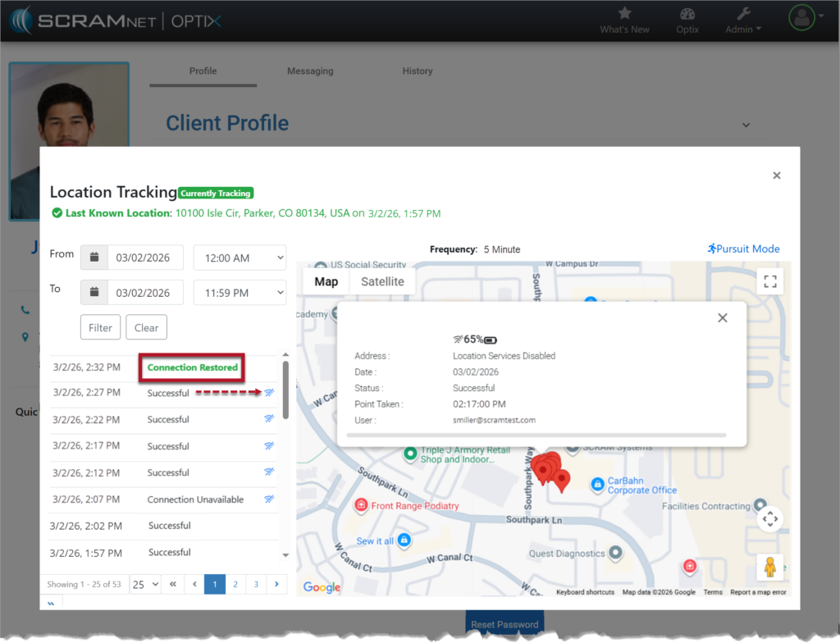Click the map camera controls icon

[769, 518]
